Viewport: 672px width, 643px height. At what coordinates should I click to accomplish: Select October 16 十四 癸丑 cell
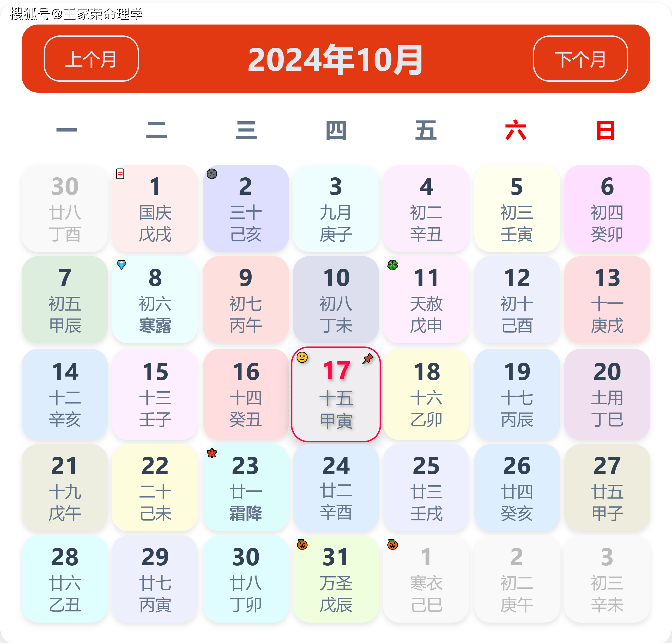pos(246,394)
